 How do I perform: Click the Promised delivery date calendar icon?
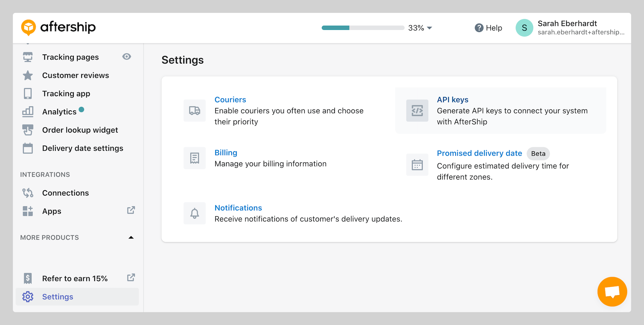click(x=417, y=165)
